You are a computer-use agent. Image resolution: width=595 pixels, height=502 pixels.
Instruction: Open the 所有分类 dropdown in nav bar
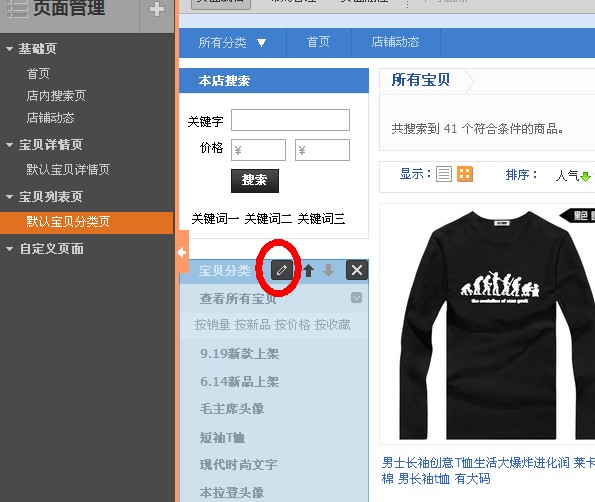point(232,42)
